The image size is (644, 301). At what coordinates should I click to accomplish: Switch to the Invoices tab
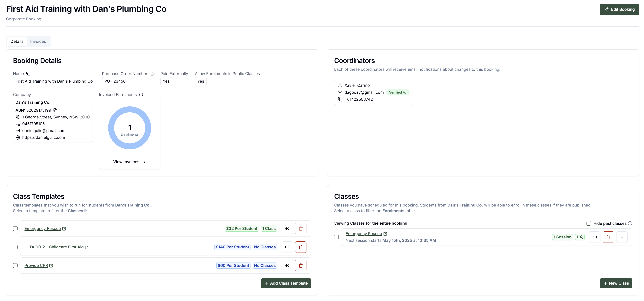coord(38,41)
